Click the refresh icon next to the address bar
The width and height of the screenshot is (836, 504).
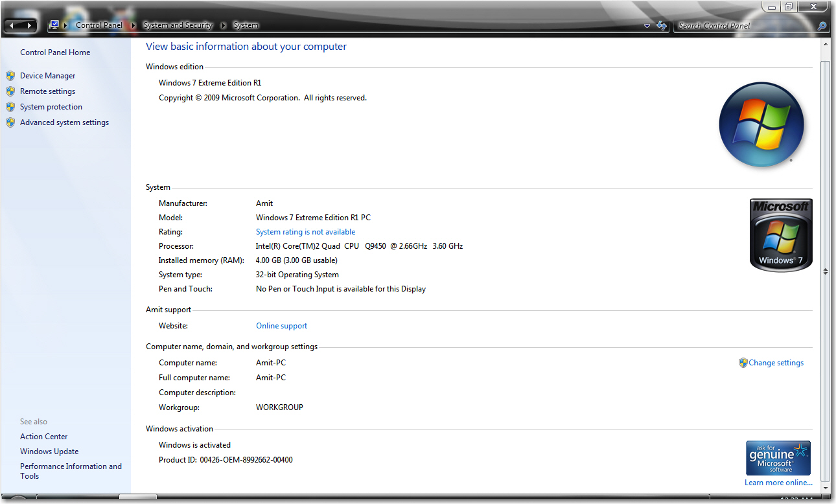662,25
